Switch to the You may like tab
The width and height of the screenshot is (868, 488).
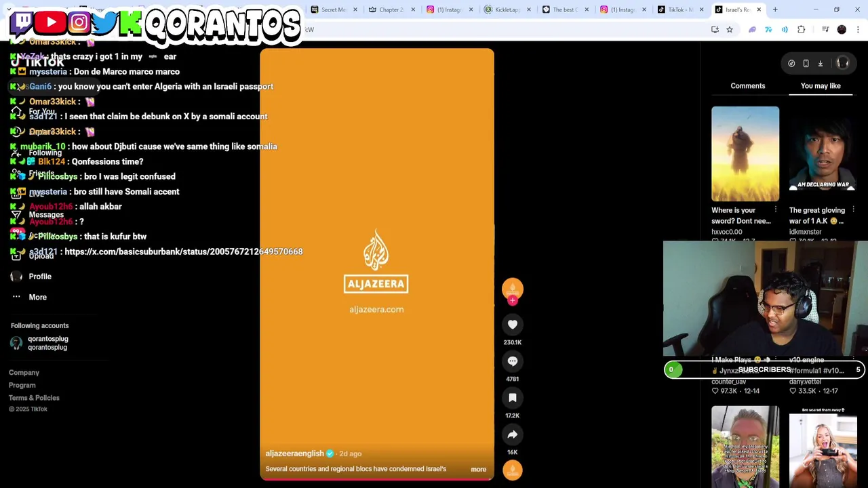pyautogui.click(x=821, y=86)
